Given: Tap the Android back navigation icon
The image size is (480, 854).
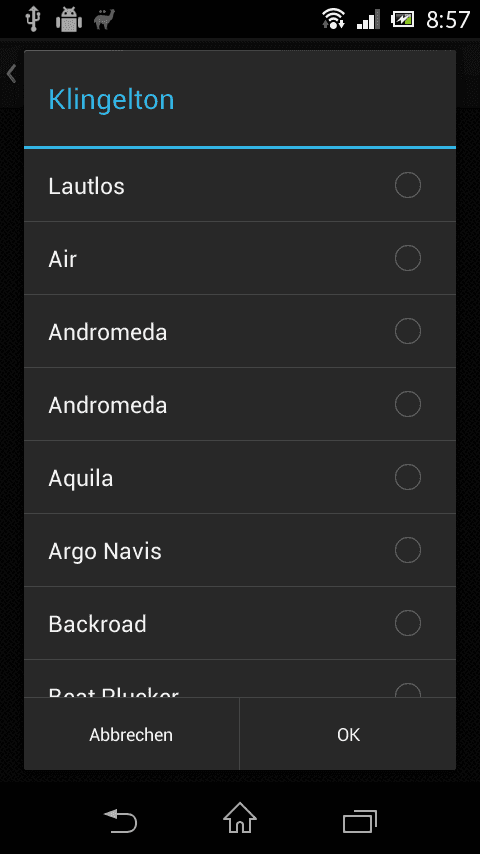Looking at the screenshot, I should coord(120,820).
